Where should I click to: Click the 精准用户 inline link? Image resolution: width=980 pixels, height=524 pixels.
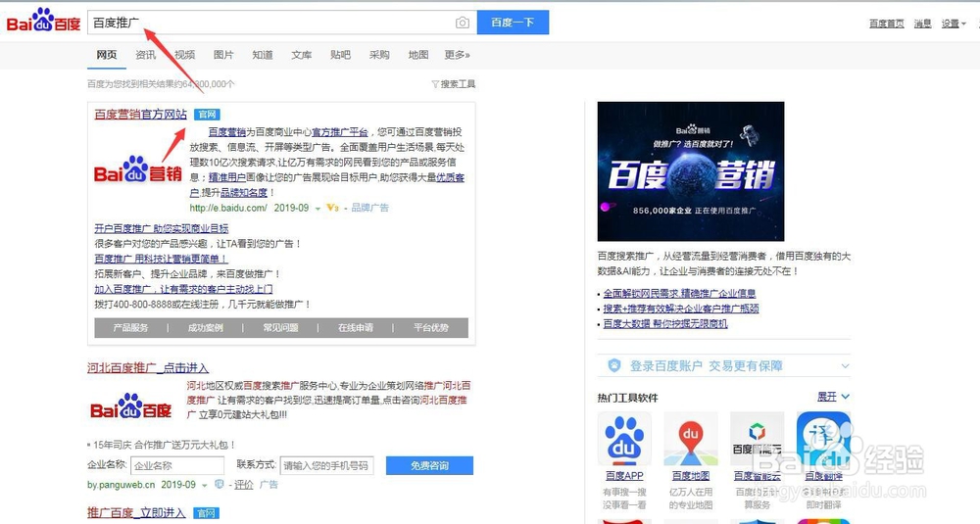(227, 178)
